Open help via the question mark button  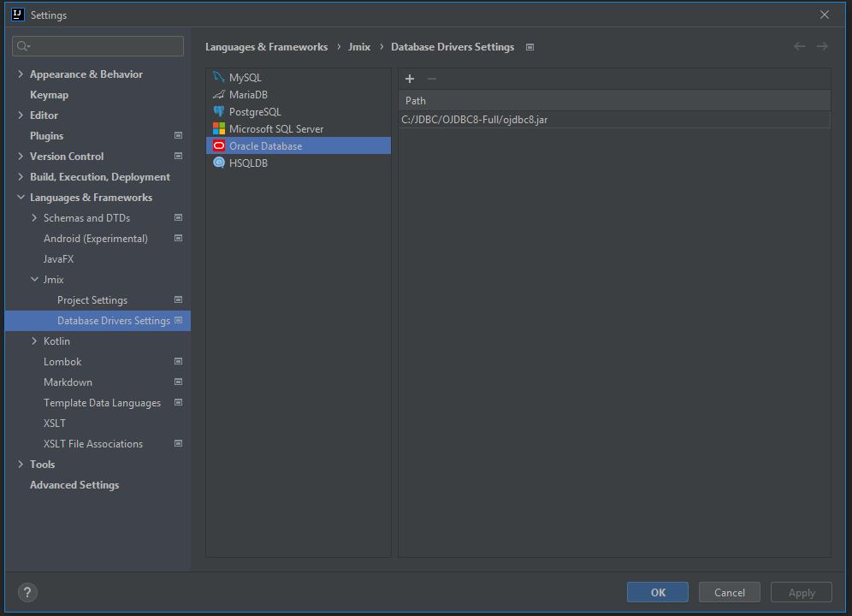click(x=27, y=592)
